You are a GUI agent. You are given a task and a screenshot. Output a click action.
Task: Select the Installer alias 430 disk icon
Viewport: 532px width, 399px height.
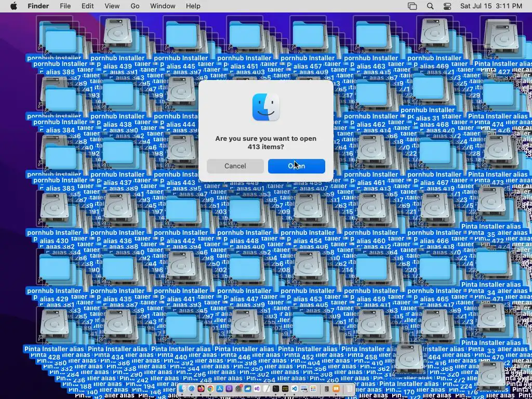click(x=54, y=208)
